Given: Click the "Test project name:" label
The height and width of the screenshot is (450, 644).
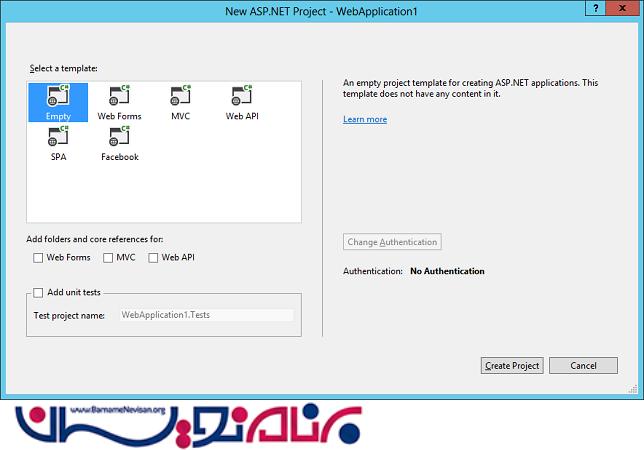Looking at the screenshot, I should click(x=69, y=316).
